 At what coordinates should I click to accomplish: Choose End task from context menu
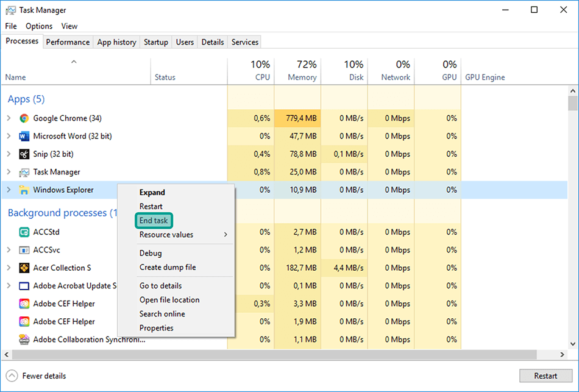pos(154,221)
